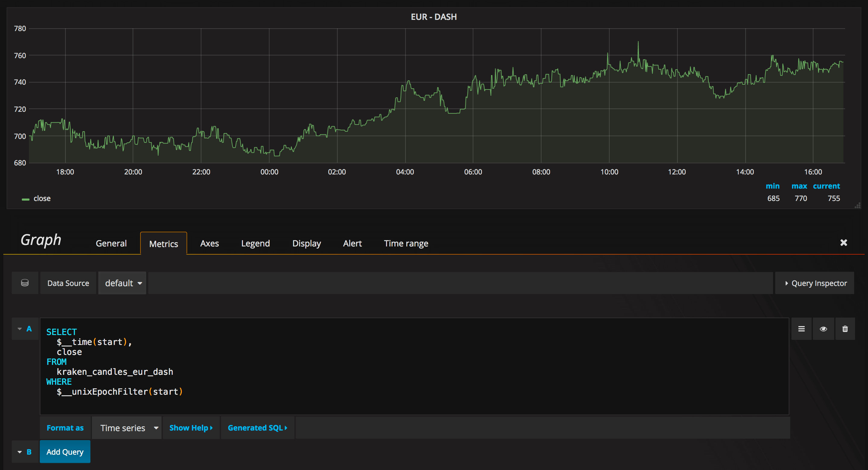This screenshot has width=868, height=470.
Task: Open the Time series format dropdown
Action: pos(127,428)
